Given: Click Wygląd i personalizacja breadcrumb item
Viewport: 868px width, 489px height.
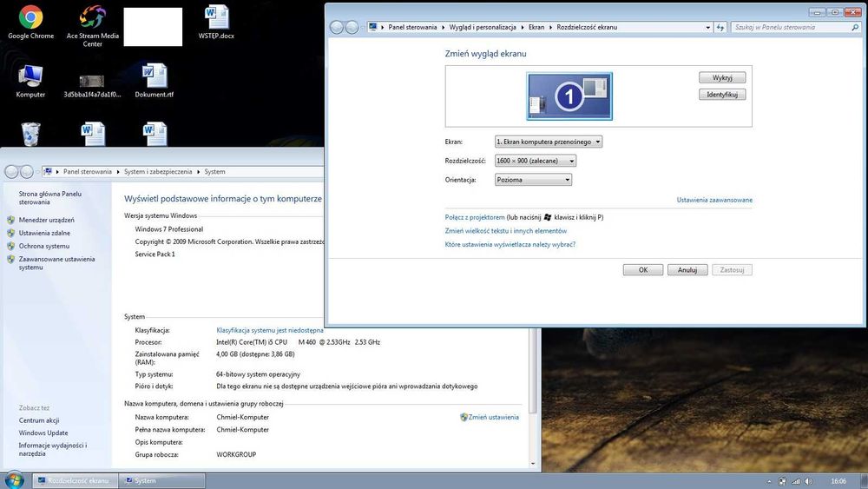Looking at the screenshot, I should [482, 27].
